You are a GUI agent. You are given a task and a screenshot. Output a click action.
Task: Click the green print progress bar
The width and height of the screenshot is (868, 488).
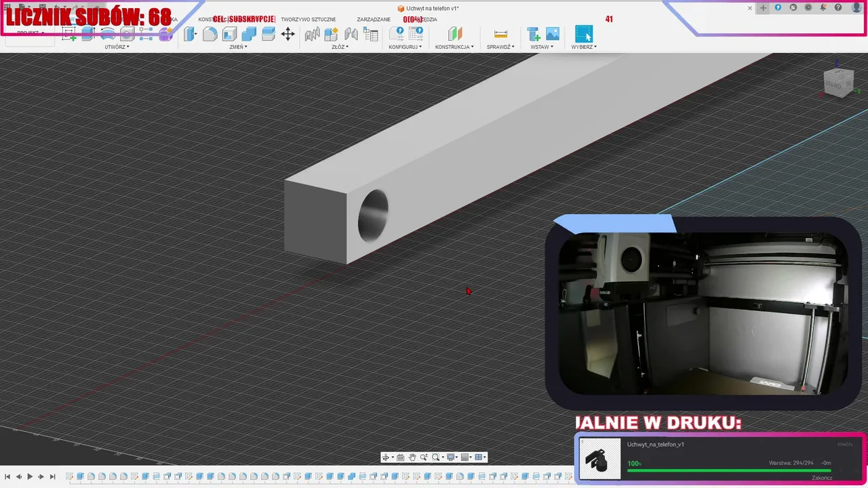[x=729, y=470]
